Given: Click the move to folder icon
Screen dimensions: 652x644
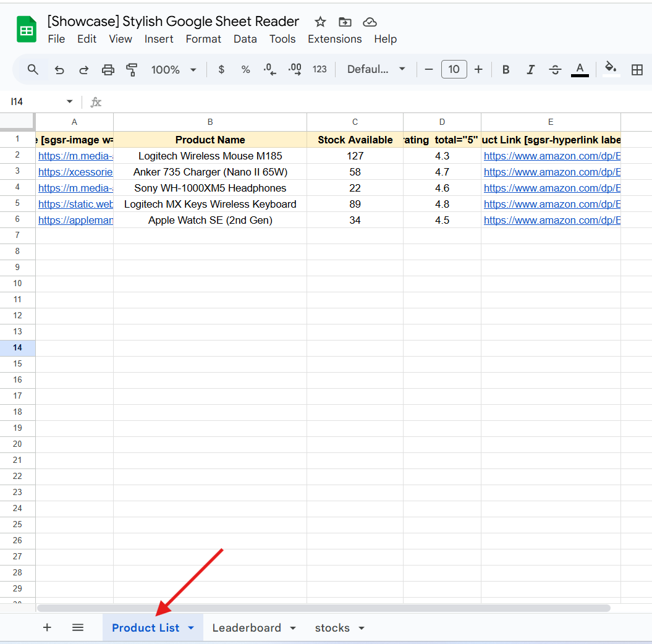Looking at the screenshot, I should click(345, 22).
